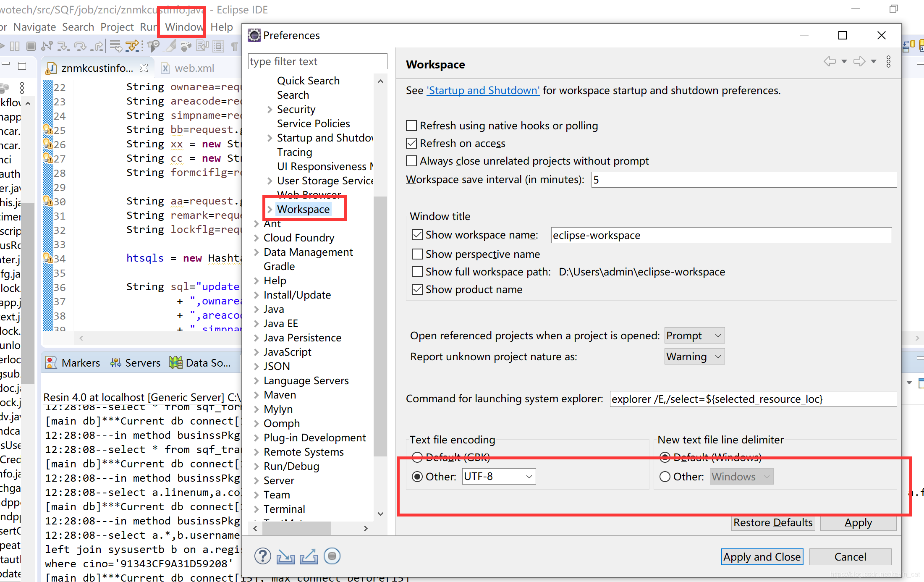Open the Project menu in Eclipse
This screenshot has width=924, height=582.
pyautogui.click(x=117, y=27)
